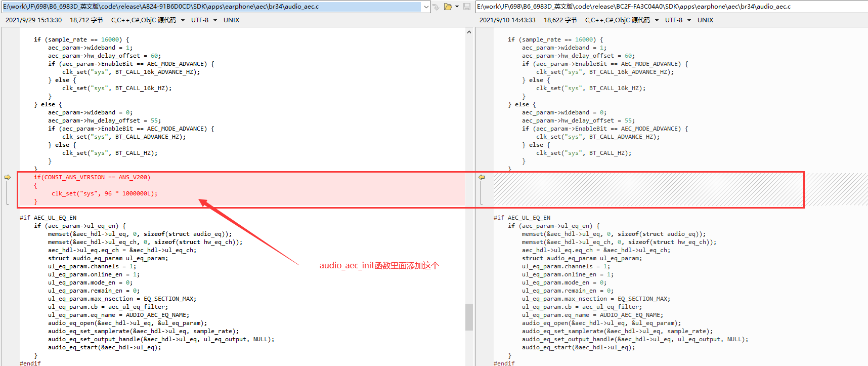Click the hatched missing-lines block in right pane
The height and width of the screenshot is (366, 868).
coord(680,189)
